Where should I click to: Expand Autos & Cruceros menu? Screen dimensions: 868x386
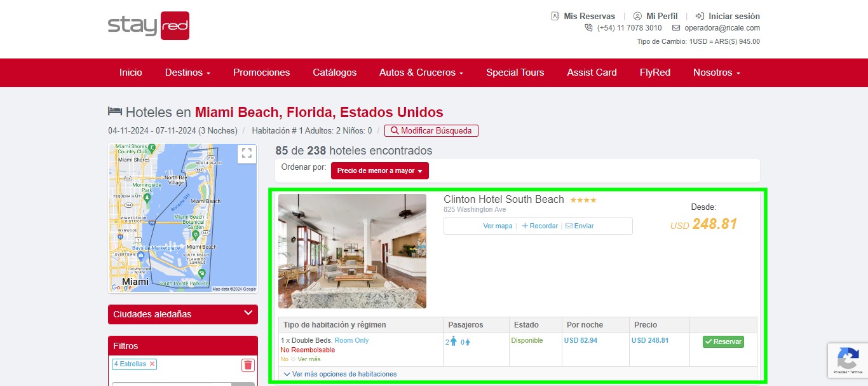pos(421,72)
